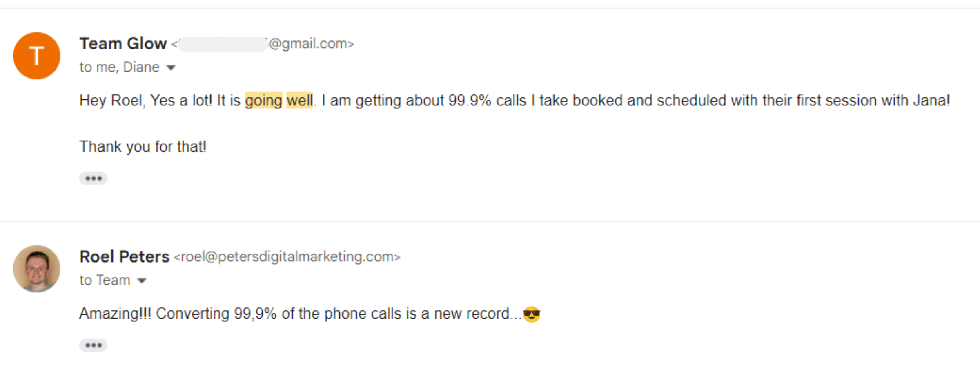Click the "to Team" recipient text
The image size is (980, 368).
[x=105, y=280]
